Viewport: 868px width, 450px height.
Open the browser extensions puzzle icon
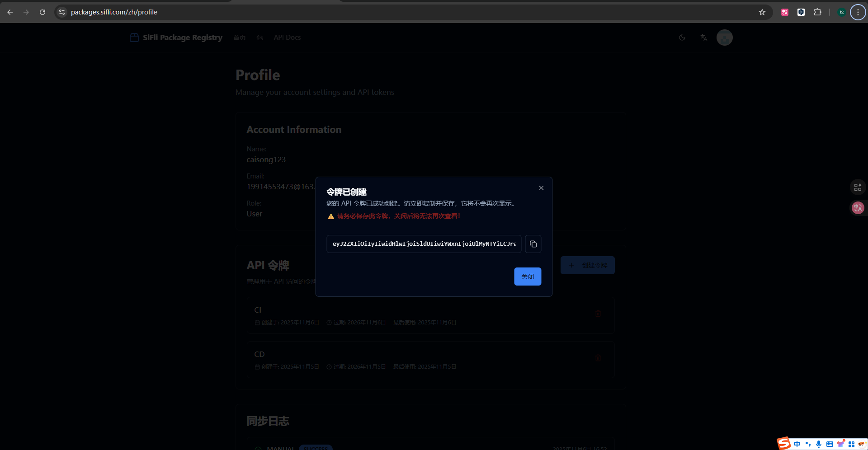[x=817, y=12]
